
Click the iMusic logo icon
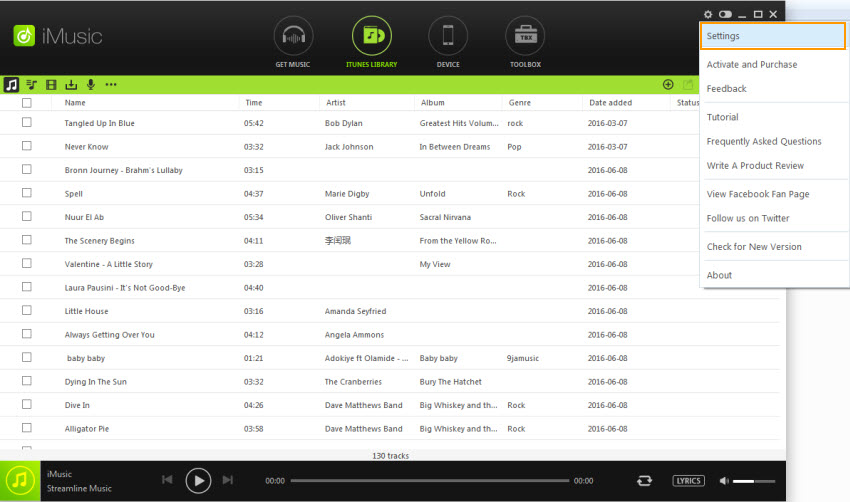[24, 36]
